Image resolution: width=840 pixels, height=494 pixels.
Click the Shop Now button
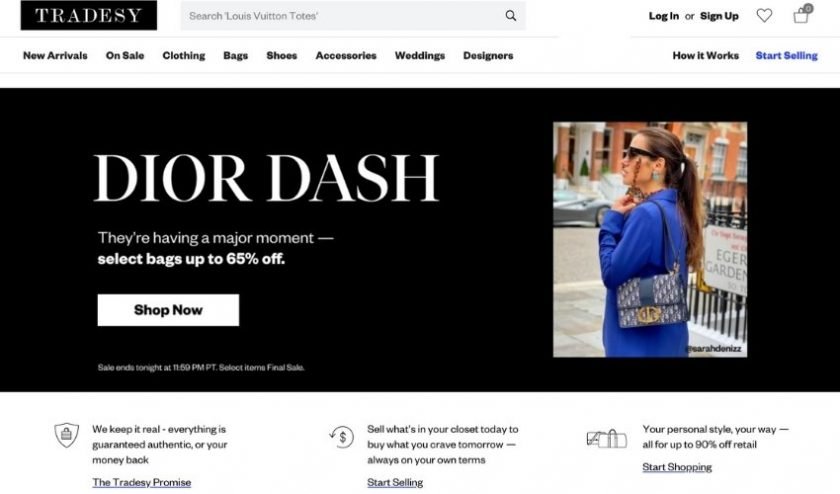tap(168, 310)
